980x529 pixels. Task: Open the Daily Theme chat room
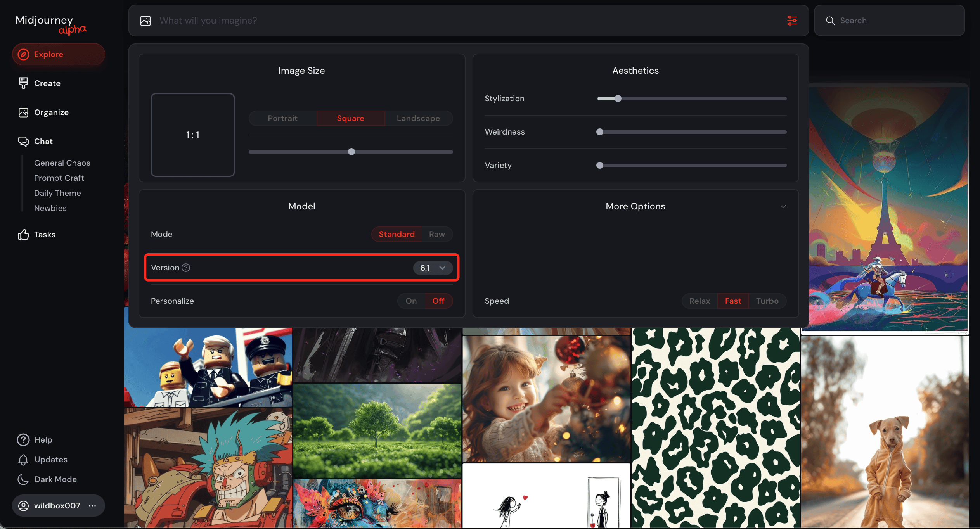[57, 193]
